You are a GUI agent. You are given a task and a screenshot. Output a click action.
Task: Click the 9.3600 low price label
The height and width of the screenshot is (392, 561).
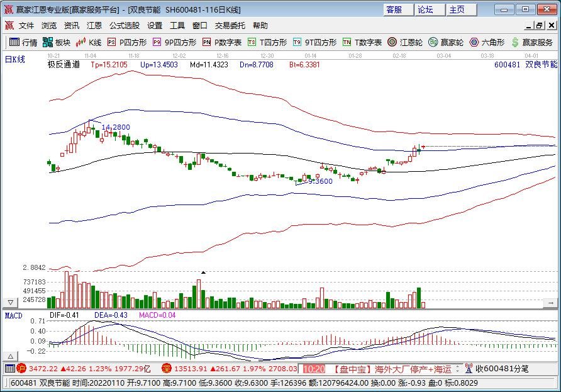click(x=321, y=181)
